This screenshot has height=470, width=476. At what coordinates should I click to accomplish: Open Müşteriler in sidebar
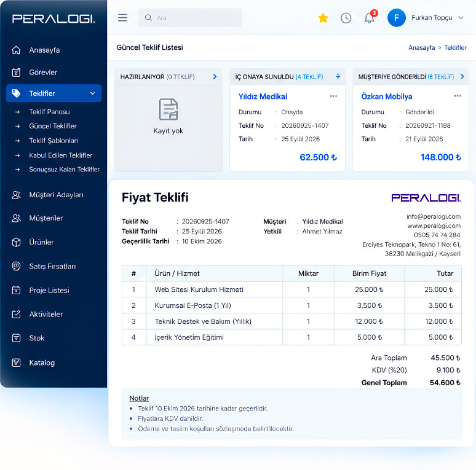coord(46,218)
